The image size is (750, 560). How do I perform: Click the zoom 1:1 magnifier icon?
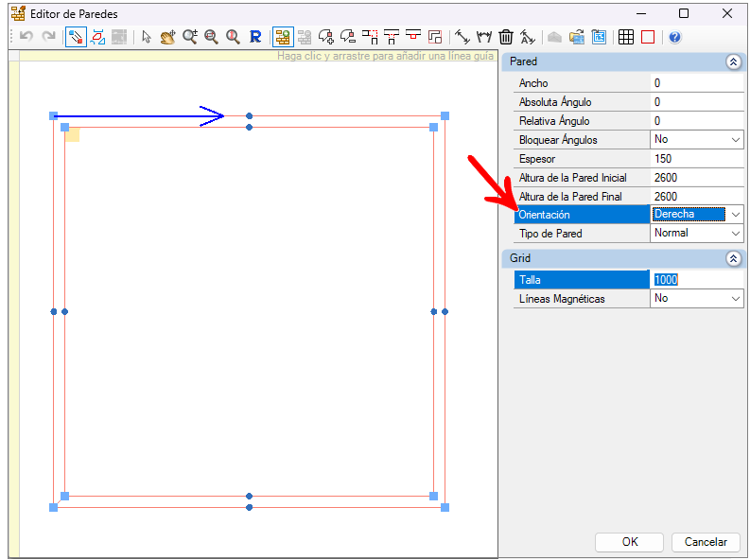233,37
